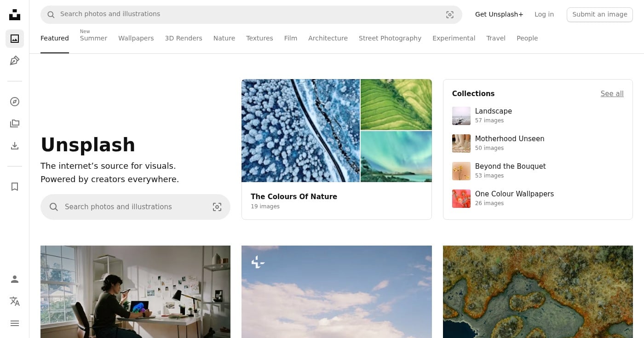
Task: Click the top search magnifier icon
Action: 51,15
